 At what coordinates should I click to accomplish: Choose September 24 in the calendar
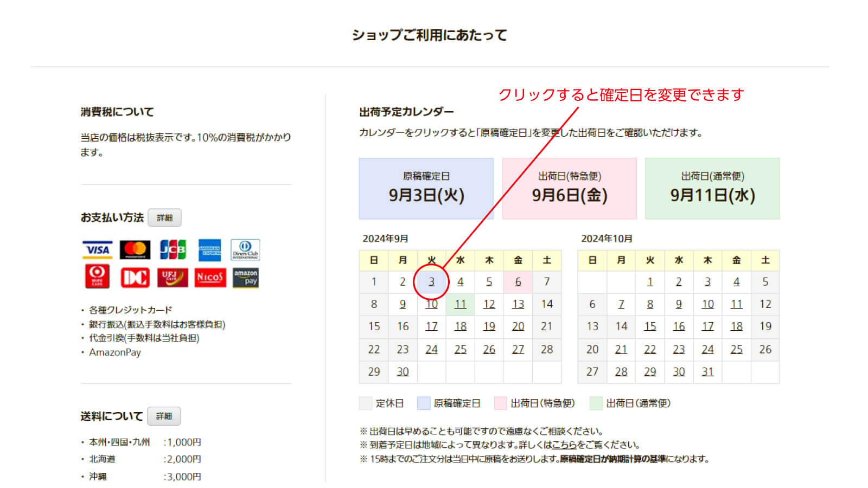point(431,350)
